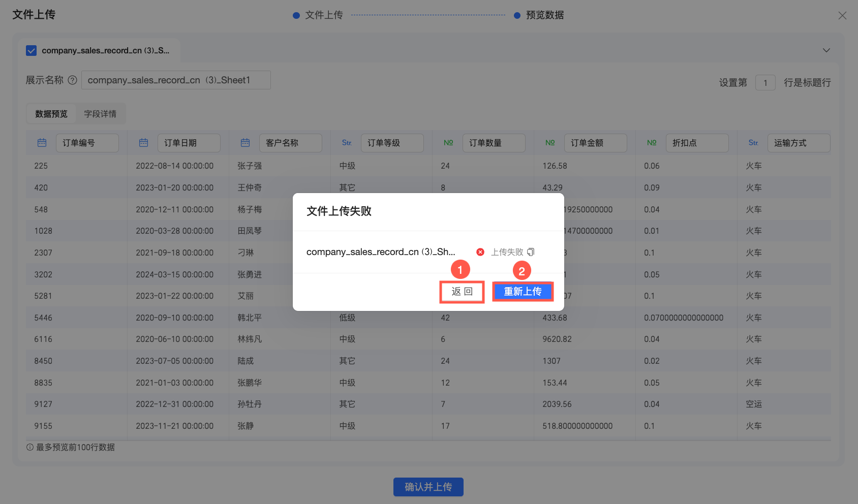858x504 pixels.
Task: Edit the 展示名称 input field
Action: [176, 80]
